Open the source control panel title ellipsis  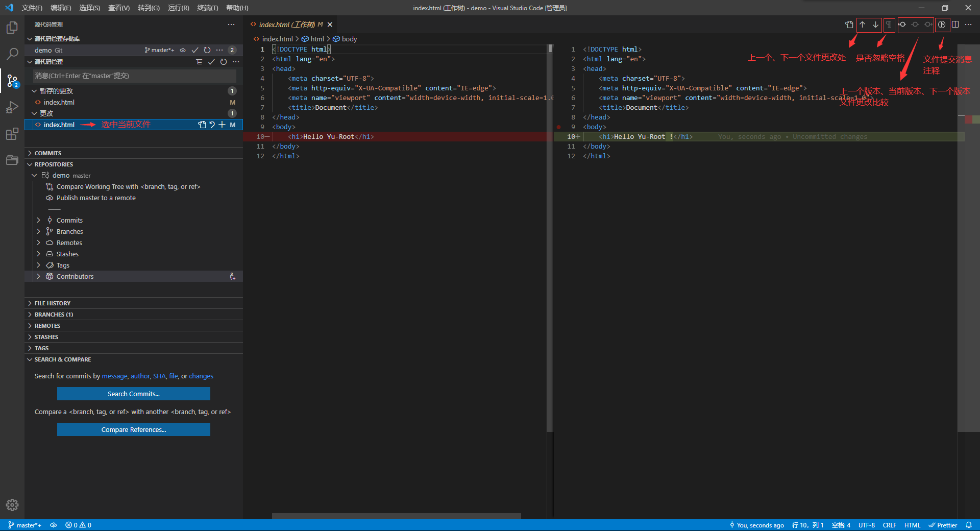pos(231,25)
